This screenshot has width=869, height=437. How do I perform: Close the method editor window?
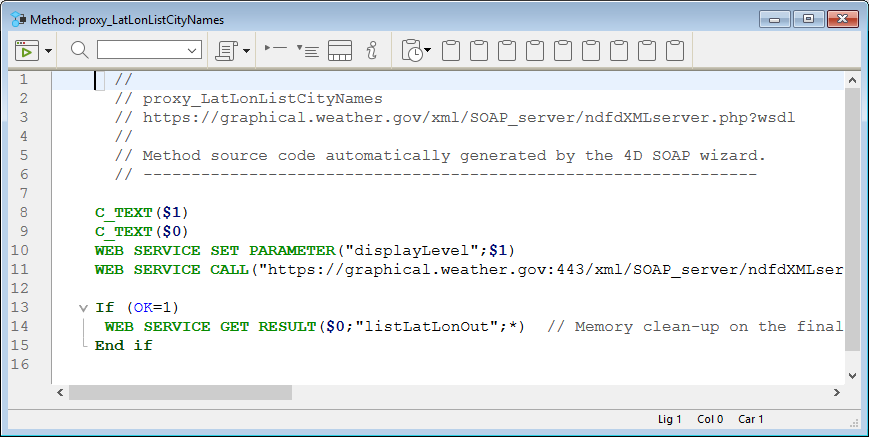[842, 19]
